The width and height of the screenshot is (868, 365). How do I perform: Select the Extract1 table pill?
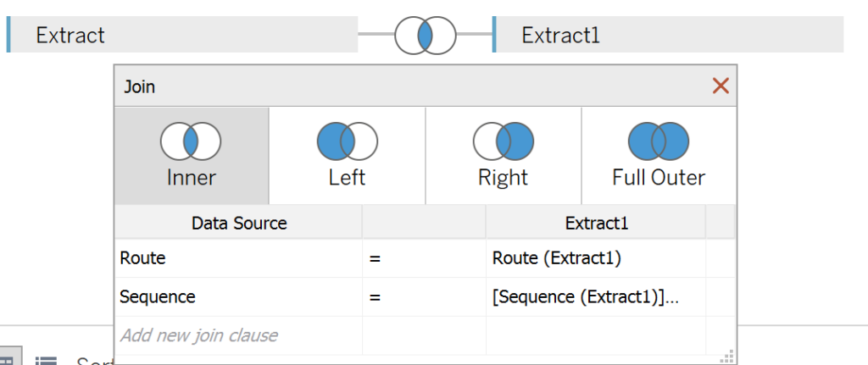[x=668, y=35]
